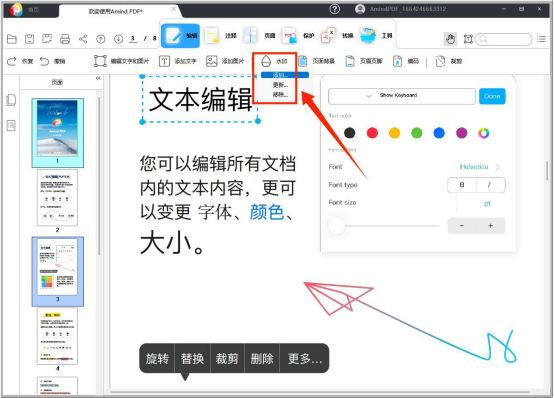Screen dimensions: 554x398
Task: Click the save (floppy disk) icon
Action: pos(30,39)
